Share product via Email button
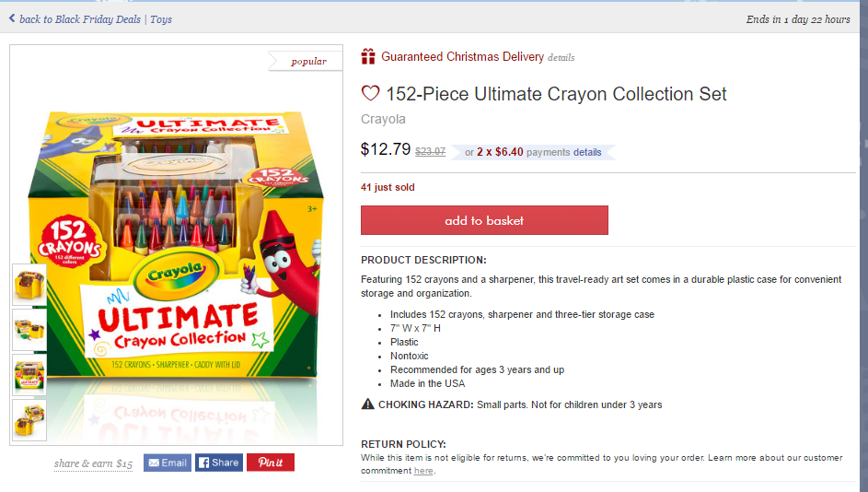 pyautogui.click(x=168, y=463)
